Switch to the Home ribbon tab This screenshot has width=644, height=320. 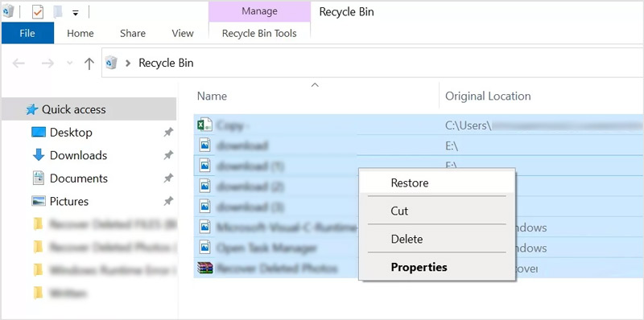click(80, 33)
